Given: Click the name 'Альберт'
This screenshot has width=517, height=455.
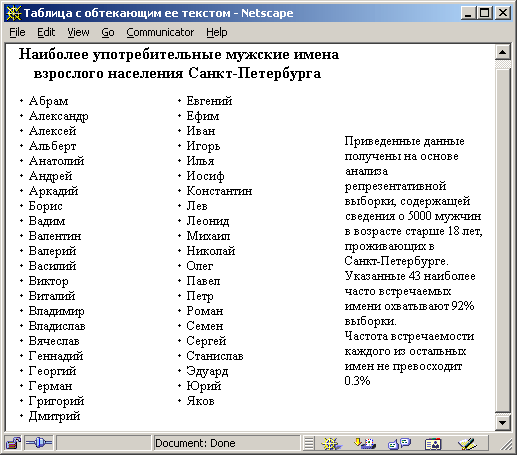Looking at the screenshot, I should tap(53, 146).
